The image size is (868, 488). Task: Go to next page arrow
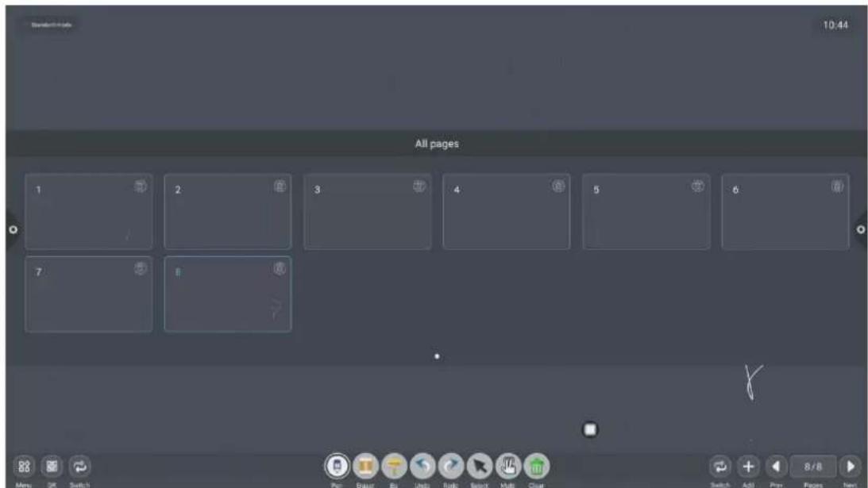[851, 467]
